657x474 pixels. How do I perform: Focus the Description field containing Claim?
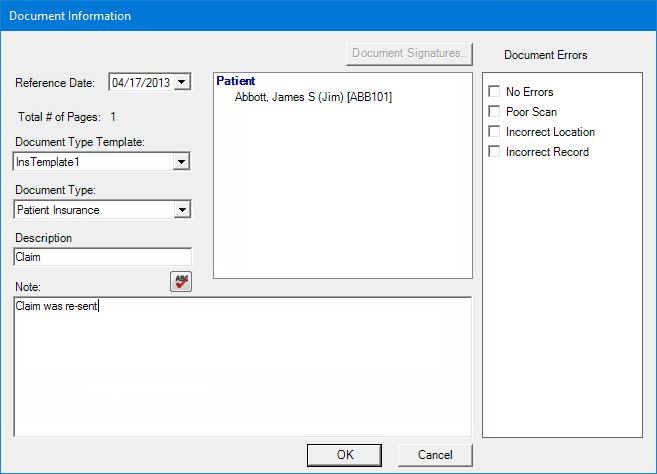click(x=103, y=257)
